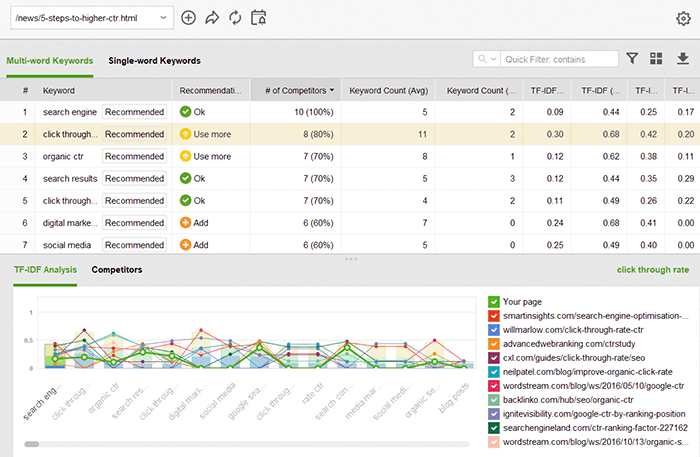Viewport: 700px width, 457px height.
Task: Click Use more icon in highlighted row 2
Action: [x=185, y=134]
